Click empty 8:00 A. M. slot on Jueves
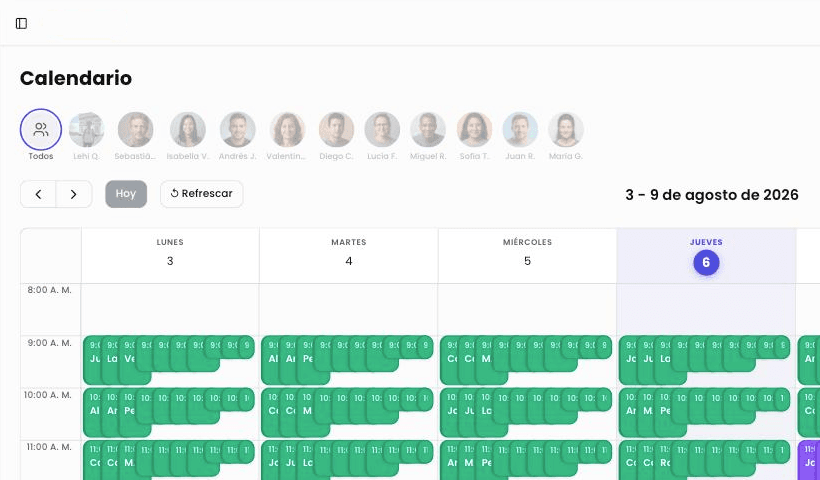 coord(706,310)
